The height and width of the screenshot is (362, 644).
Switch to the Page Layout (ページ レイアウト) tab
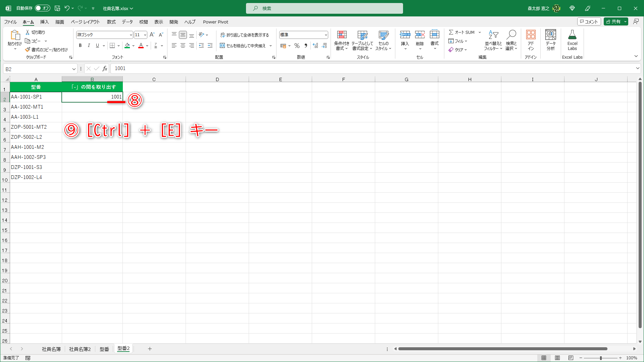click(x=85, y=22)
